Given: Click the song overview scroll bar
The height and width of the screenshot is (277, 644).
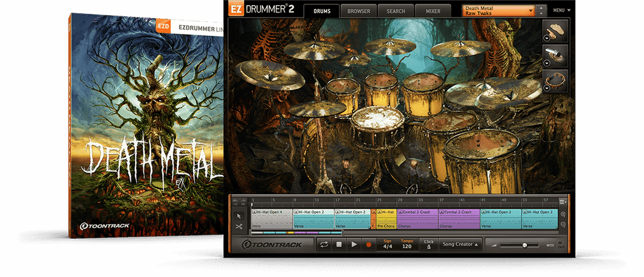Looking at the screenshot, I should [x=296, y=232].
